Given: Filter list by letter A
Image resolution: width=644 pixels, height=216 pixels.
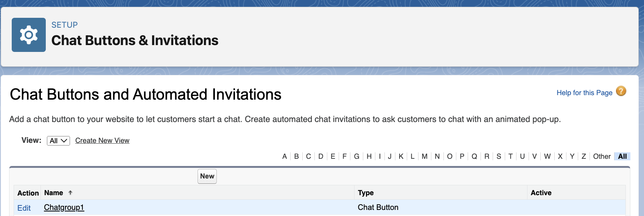Looking at the screenshot, I should pyautogui.click(x=285, y=157).
